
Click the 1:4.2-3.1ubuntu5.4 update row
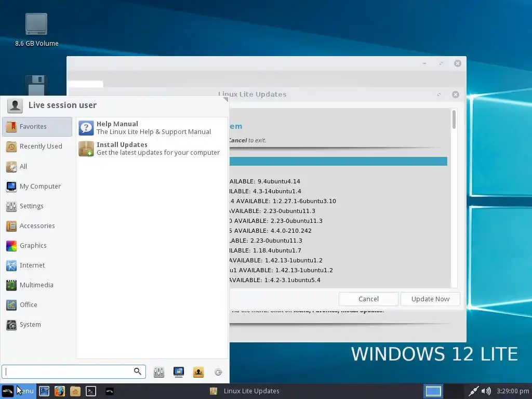[275, 280]
